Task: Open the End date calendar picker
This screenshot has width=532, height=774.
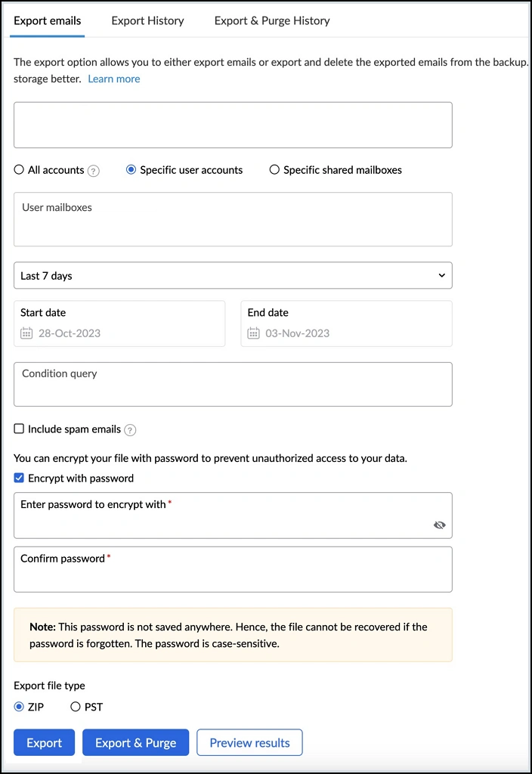Action: click(253, 333)
